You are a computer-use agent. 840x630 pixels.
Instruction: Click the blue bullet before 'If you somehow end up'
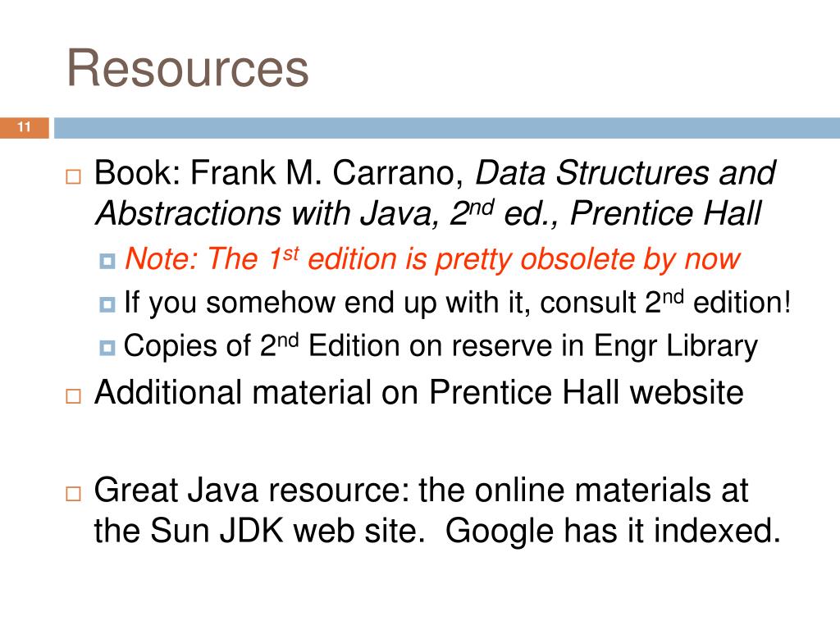pos(107,304)
